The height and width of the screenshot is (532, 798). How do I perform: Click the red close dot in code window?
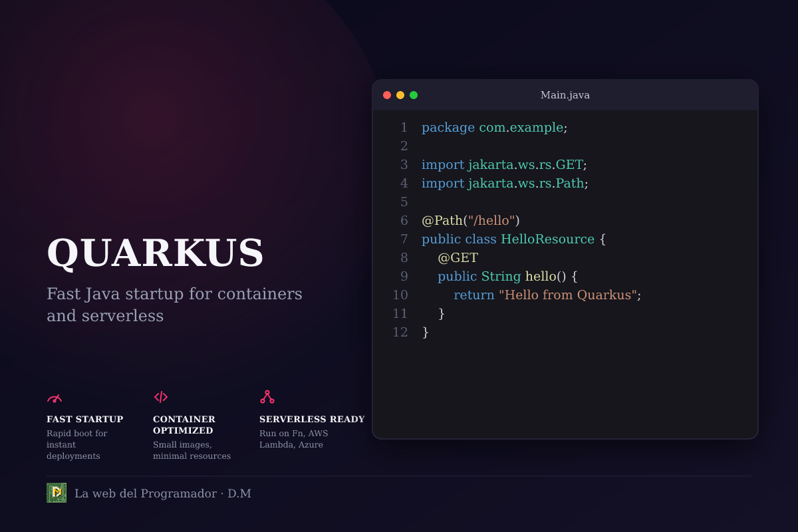pos(387,95)
